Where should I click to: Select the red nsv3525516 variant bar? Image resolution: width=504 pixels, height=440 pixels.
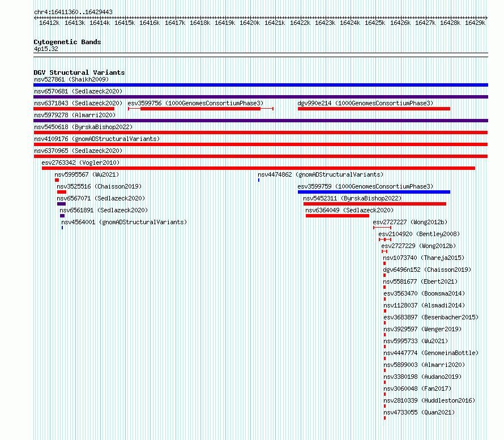coord(62,192)
